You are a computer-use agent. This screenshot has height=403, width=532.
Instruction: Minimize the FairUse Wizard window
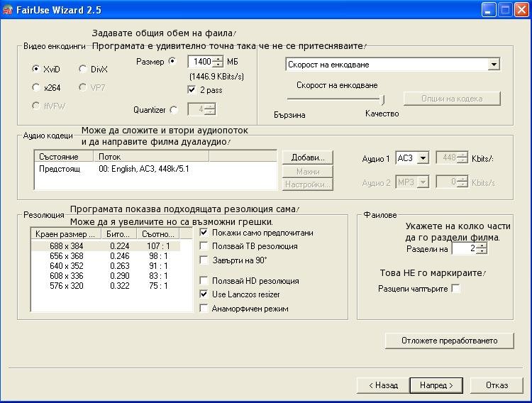pyautogui.click(x=488, y=10)
